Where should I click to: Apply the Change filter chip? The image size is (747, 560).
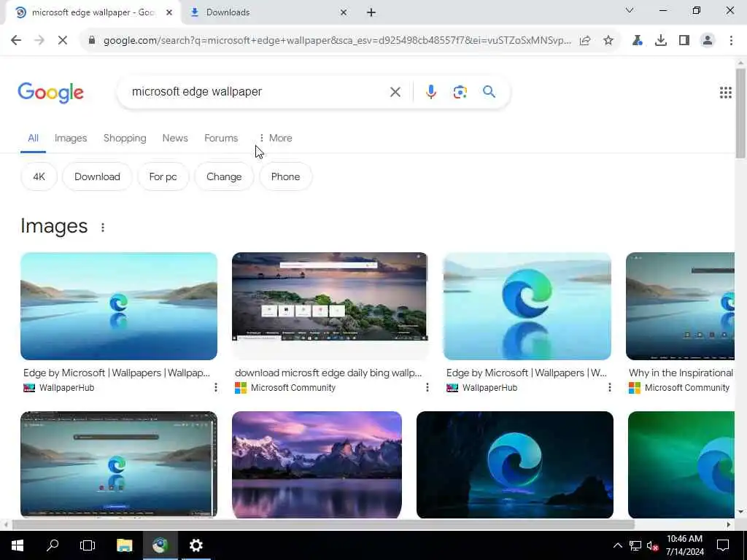(224, 176)
